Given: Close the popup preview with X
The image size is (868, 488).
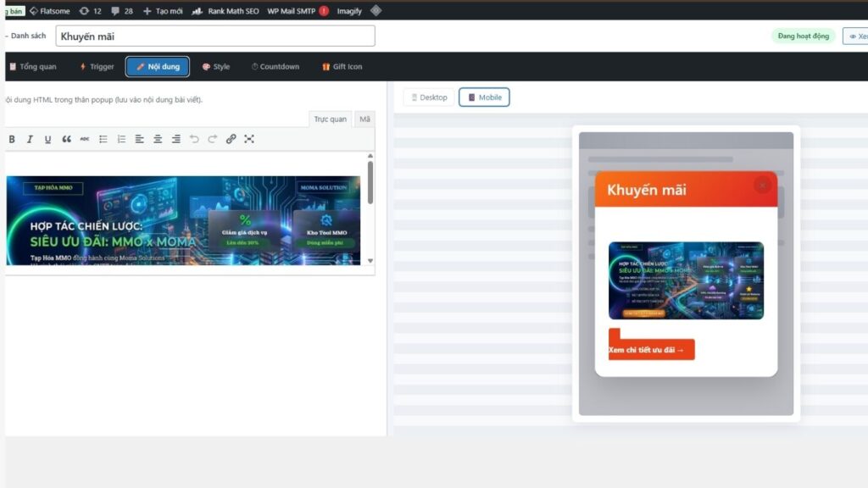Looking at the screenshot, I should point(762,185).
